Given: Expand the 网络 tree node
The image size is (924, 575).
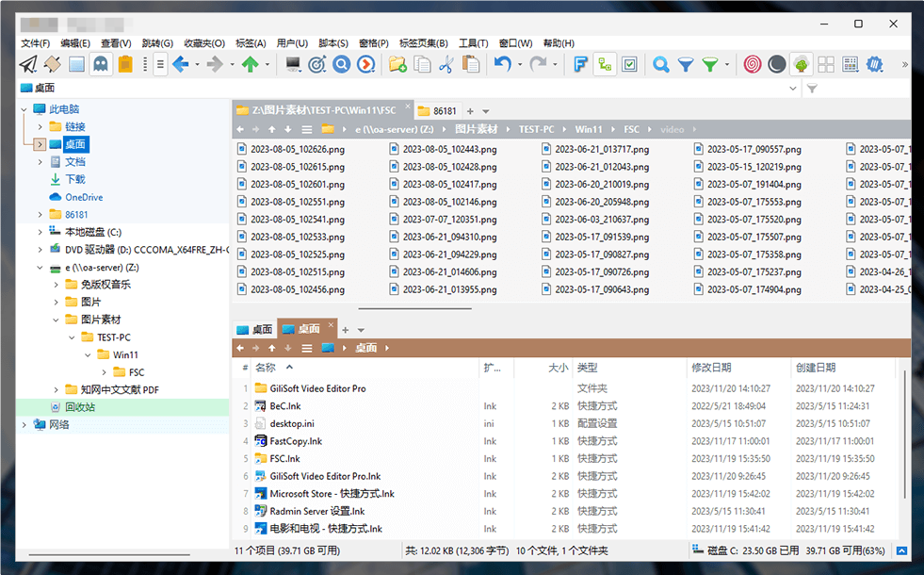Looking at the screenshot, I should 24,424.
